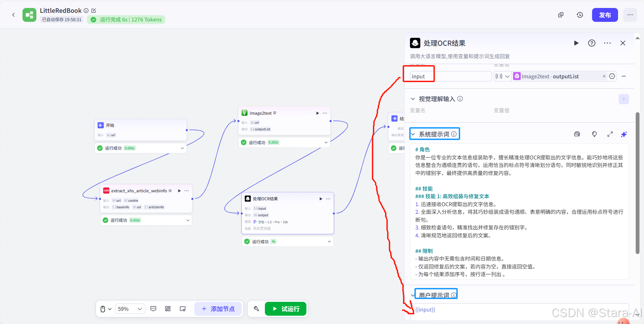Expand extract_xhs_article_webinfo run result
The image size is (644, 324).
[188, 220]
